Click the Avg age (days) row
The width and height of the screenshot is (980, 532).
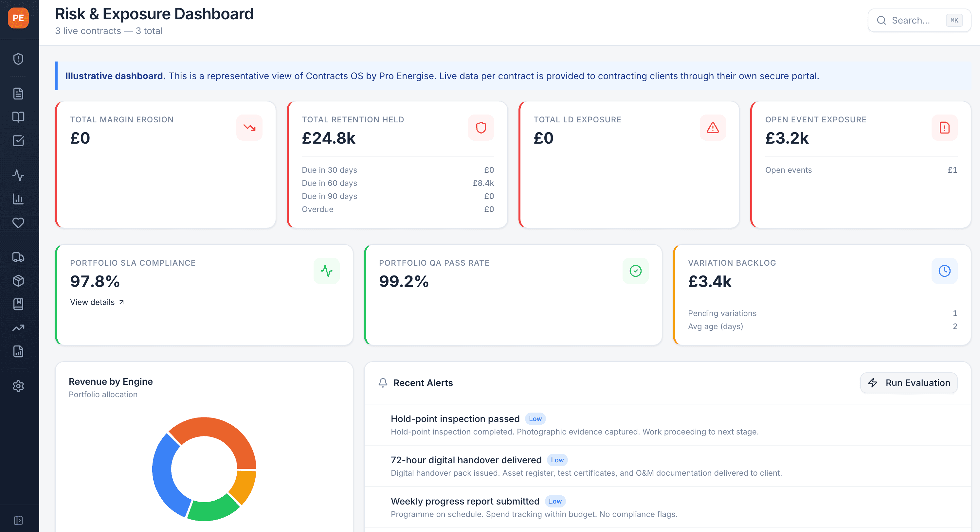(x=823, y=326)
